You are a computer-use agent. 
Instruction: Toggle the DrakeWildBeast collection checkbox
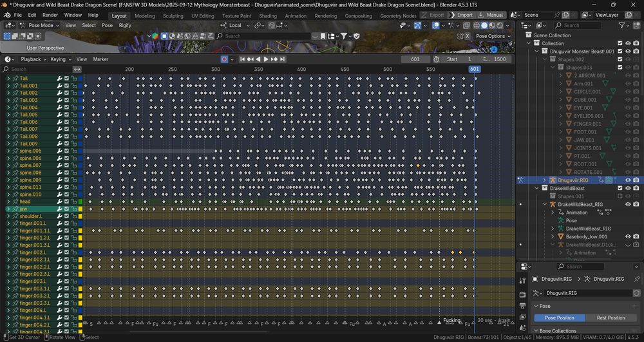pyautogui.click(x=620, y=189)
